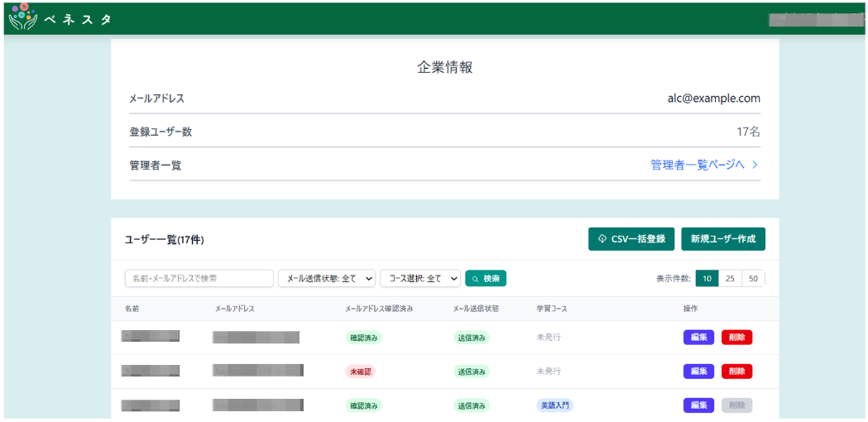Viewport: 868px width, 422px height.
Task: Set 表示件数 to 50
Action: click(x=753, y=279)
